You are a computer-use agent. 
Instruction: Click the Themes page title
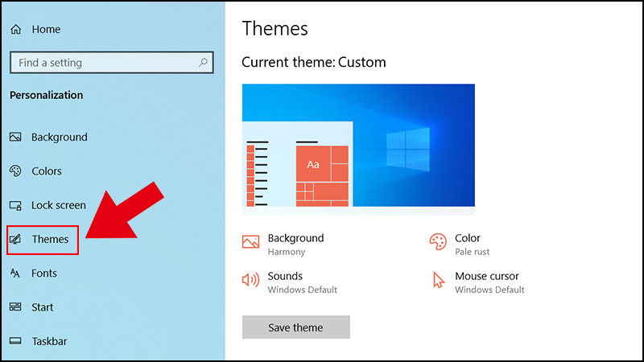(x=275, y=29)
